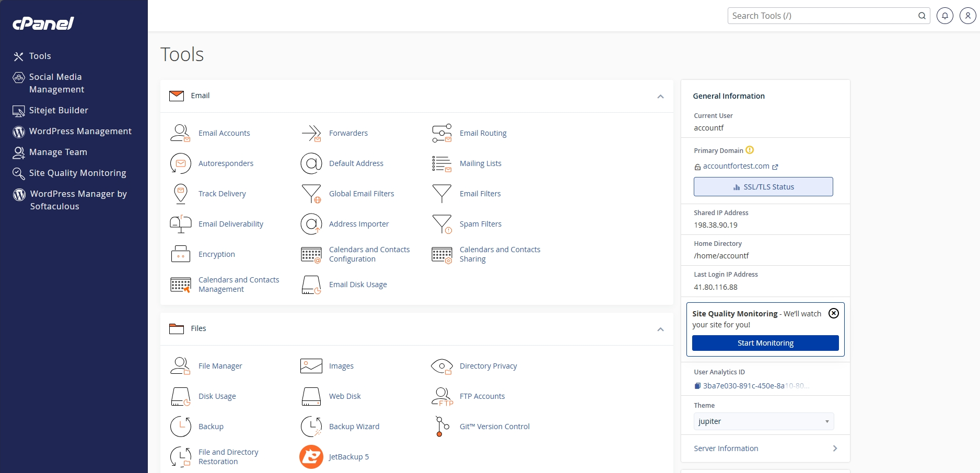Click the Primary Domain warning icon
The height and width of the screenshot is (473, 980).
point(750,150)
